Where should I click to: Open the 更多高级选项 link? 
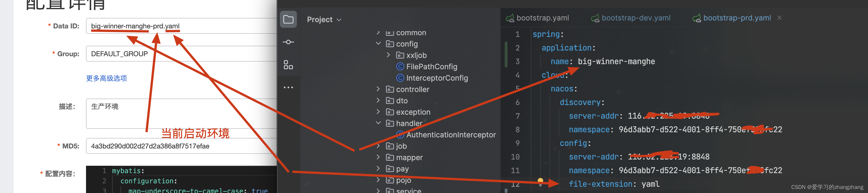106,78
